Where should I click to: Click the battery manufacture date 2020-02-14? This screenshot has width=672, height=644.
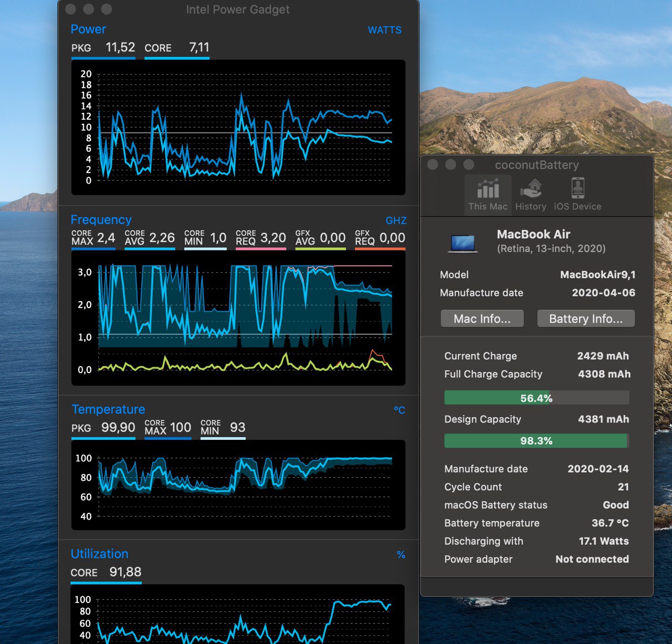(x=598, y=469)
